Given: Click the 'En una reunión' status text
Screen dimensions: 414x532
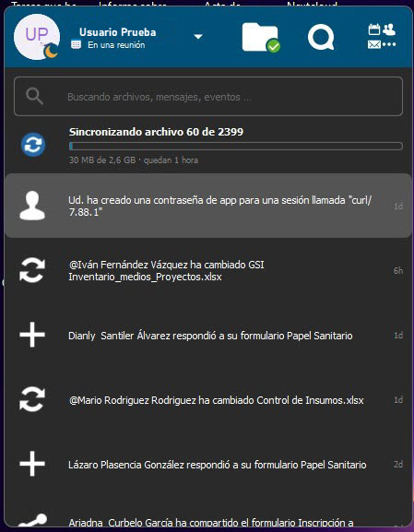Looking at the screenshot, I should pos(116,45).
